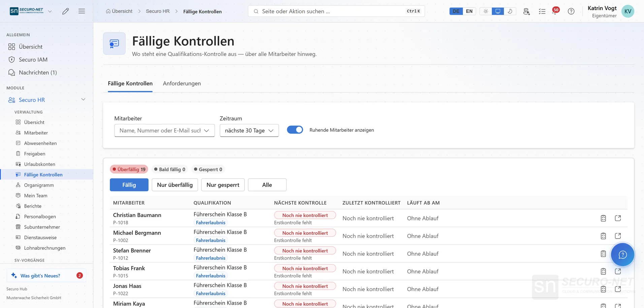Open the Zeitraum 'nächste 30 Tage' dropdown
The width and height of the screenshot is (644, 308).
(249, 130)
